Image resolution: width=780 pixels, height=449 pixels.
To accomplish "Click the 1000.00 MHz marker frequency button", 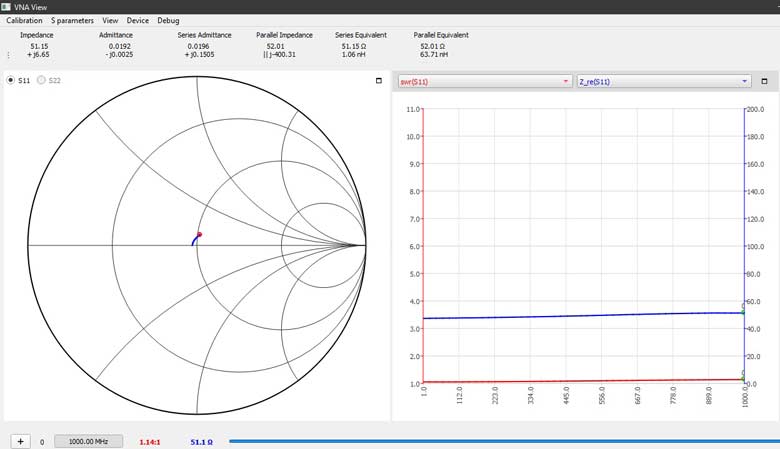I will point(89,442).
